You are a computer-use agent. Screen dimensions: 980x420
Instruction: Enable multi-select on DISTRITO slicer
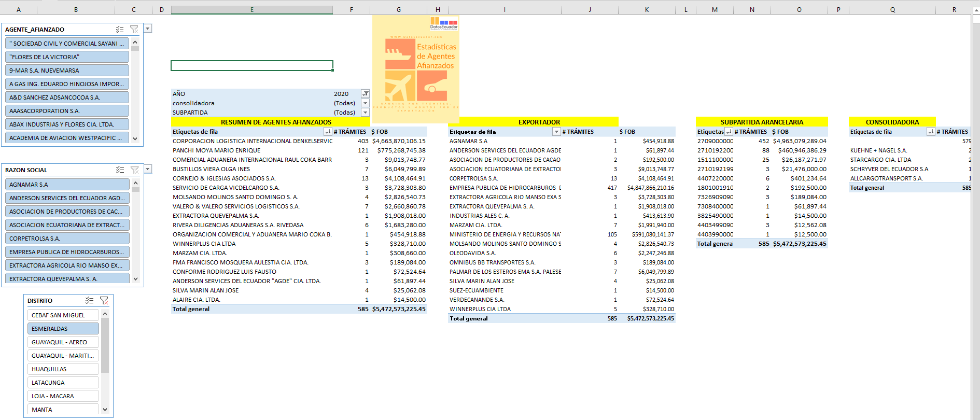(89, 300)
